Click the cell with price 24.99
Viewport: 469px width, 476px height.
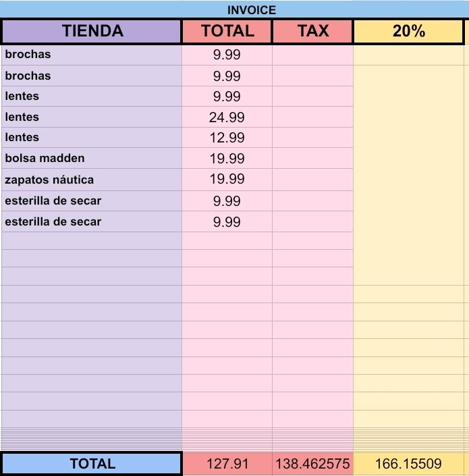coord(227,117)
